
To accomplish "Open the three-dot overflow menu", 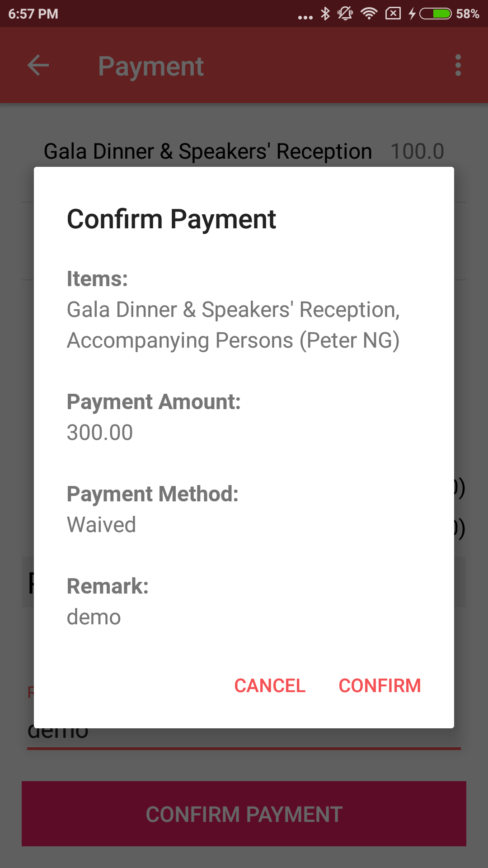I will click(x=458, y=66).
